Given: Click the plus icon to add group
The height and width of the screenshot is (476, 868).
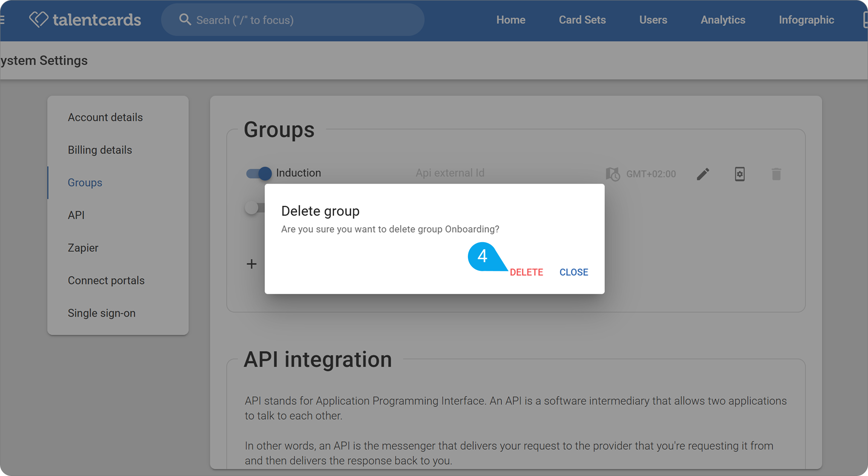Looking at the screenshot, I should (252, 264).
